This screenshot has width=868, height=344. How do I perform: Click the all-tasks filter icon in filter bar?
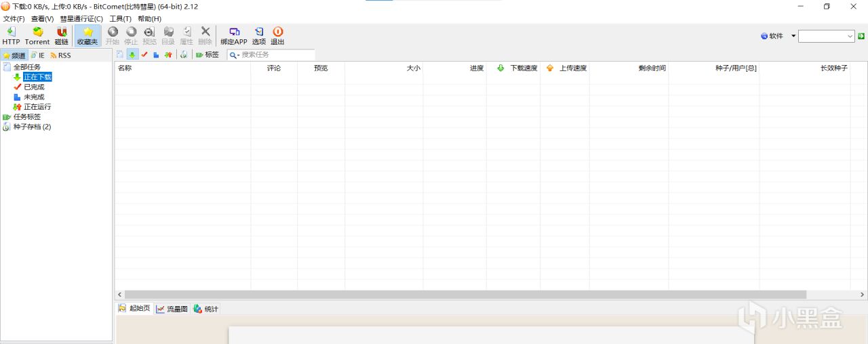120,54
